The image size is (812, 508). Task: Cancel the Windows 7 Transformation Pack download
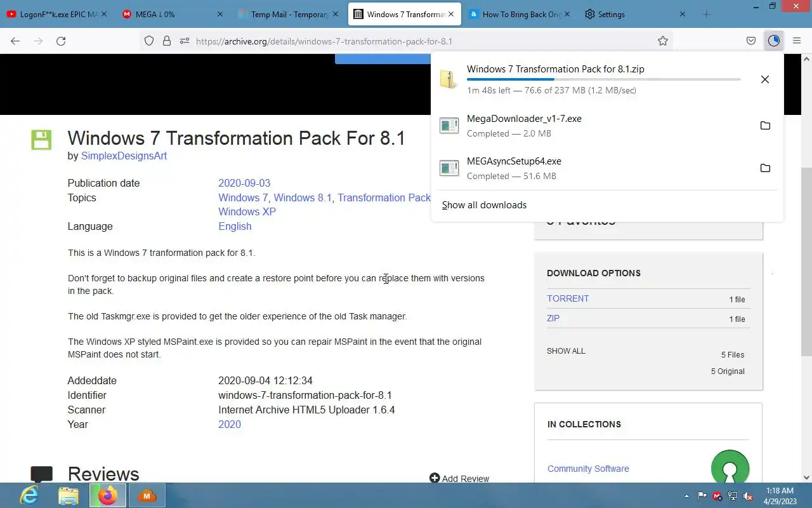(x=765, y=79)
